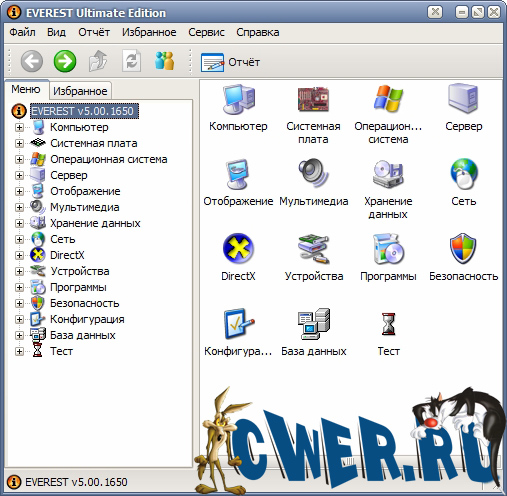Expand the Сеть tree node
Screen dimensions: 507x496
[x=19, y=239]
